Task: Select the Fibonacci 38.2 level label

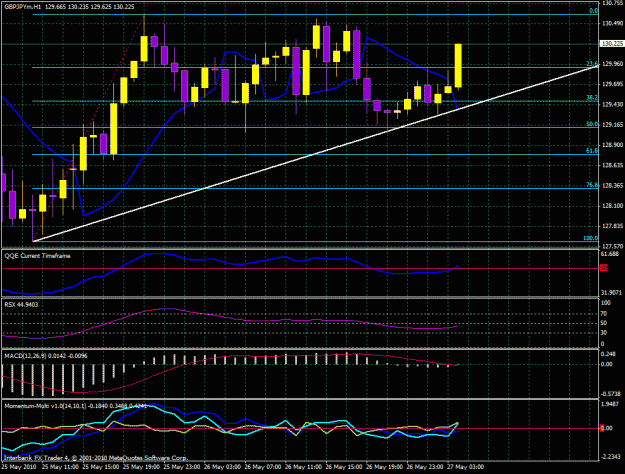Action: [592, 98]
